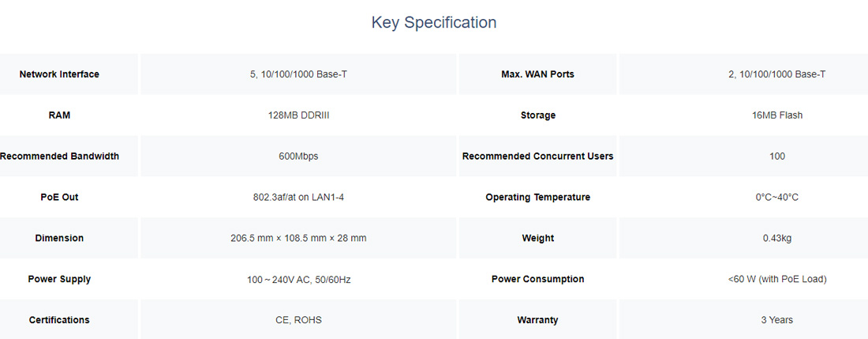Select the 802.3af/at on LAN1-4 value

tap(298, 198)
